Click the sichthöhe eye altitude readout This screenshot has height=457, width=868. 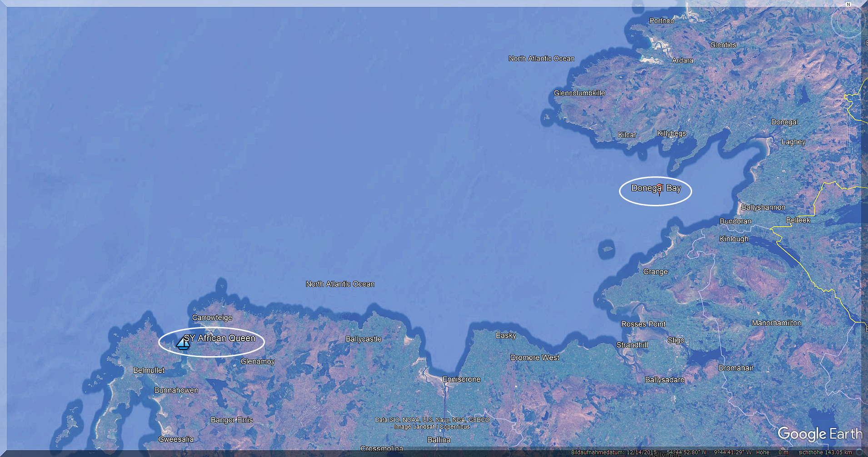pos(825,452)
